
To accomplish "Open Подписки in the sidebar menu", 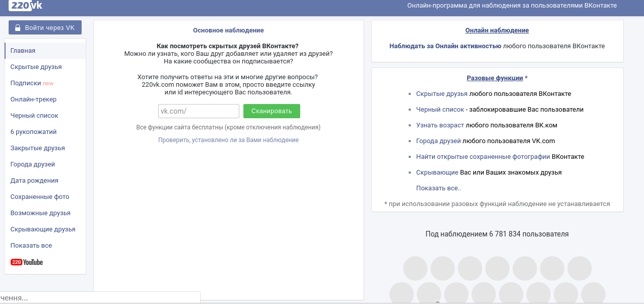I will tap(45, 83).
